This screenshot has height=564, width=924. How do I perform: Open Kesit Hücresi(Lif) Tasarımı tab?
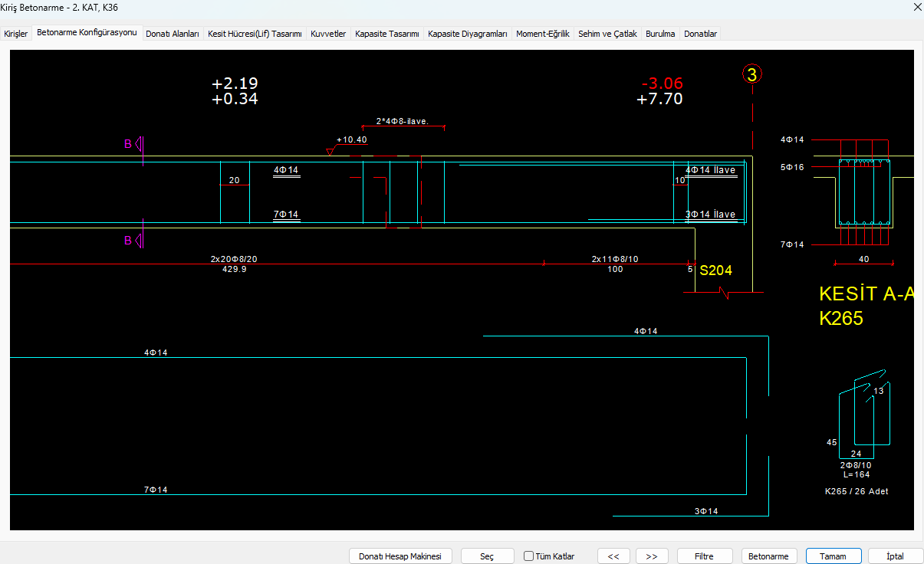tap(255, 34)
